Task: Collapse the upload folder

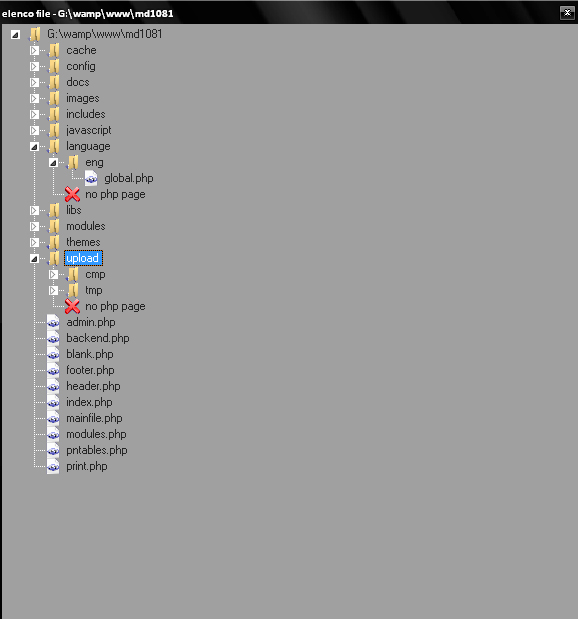Action: coord(34,259)
